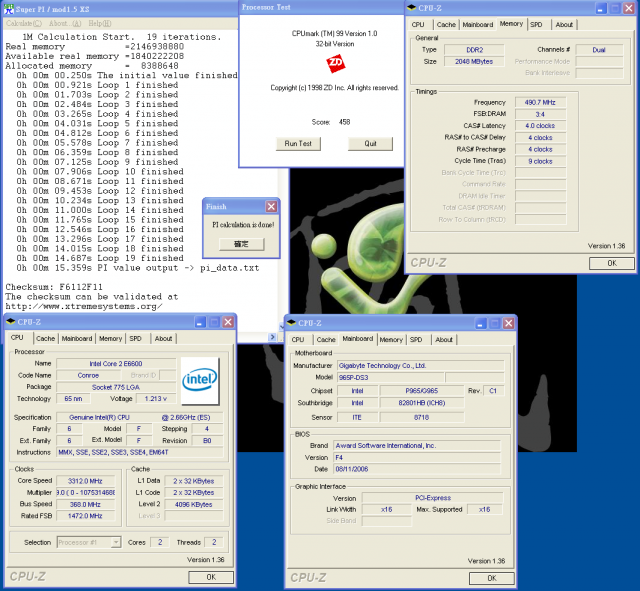Click CPU-Z icon in Mainboard window title bar

(x=291, y=323)
